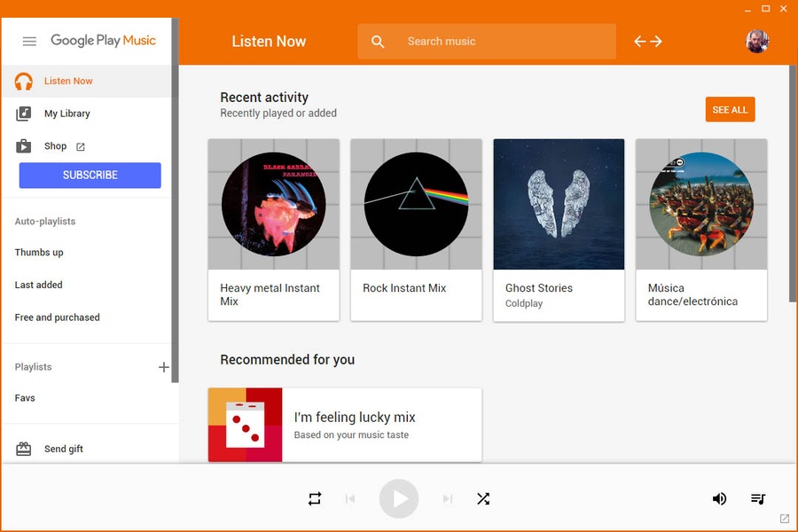The image size is (798, 532).
Task: Click the Based on your music taste text
Action: pos(351,434)
